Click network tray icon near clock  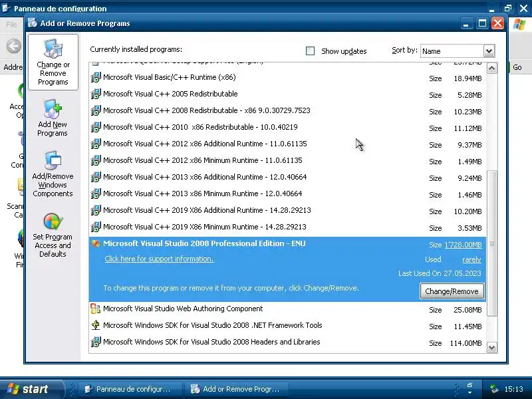pos(493,389)
